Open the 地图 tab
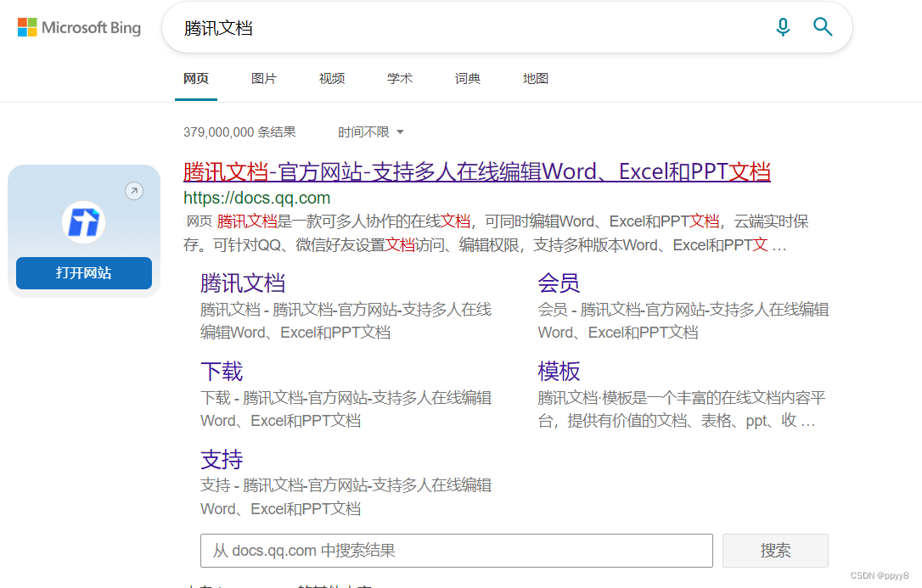 536,79
